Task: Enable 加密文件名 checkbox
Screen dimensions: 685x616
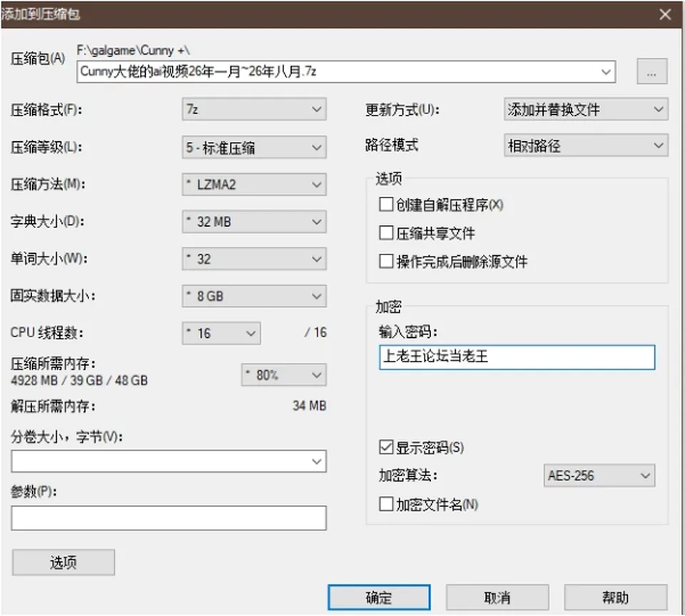Action: point(386,504)
